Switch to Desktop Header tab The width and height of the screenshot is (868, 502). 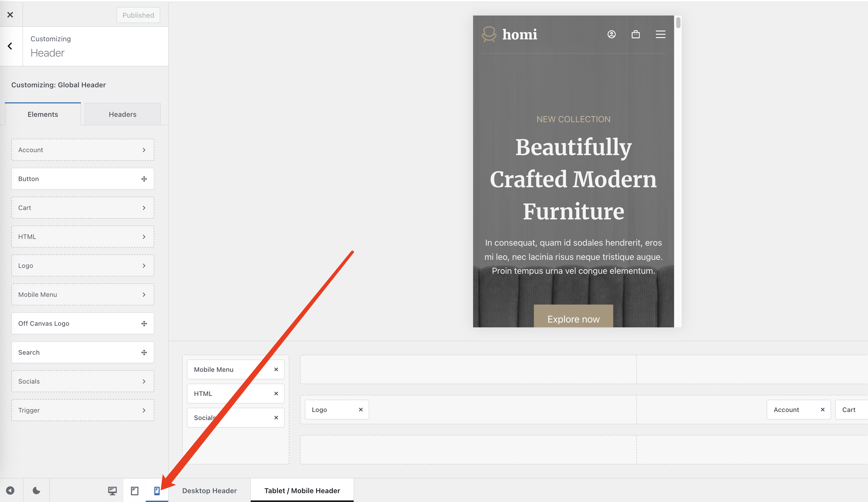coord(209,491)
